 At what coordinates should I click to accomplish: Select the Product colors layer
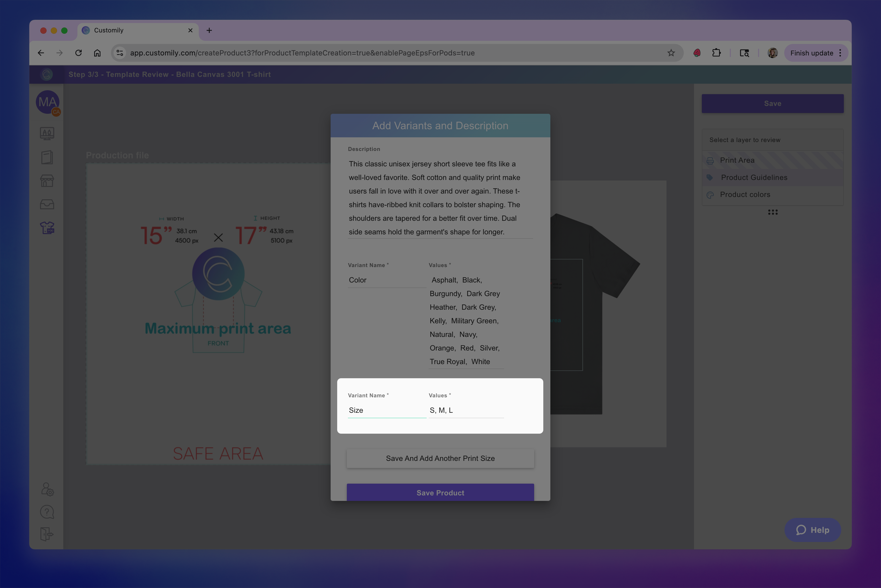coord(745,195)
